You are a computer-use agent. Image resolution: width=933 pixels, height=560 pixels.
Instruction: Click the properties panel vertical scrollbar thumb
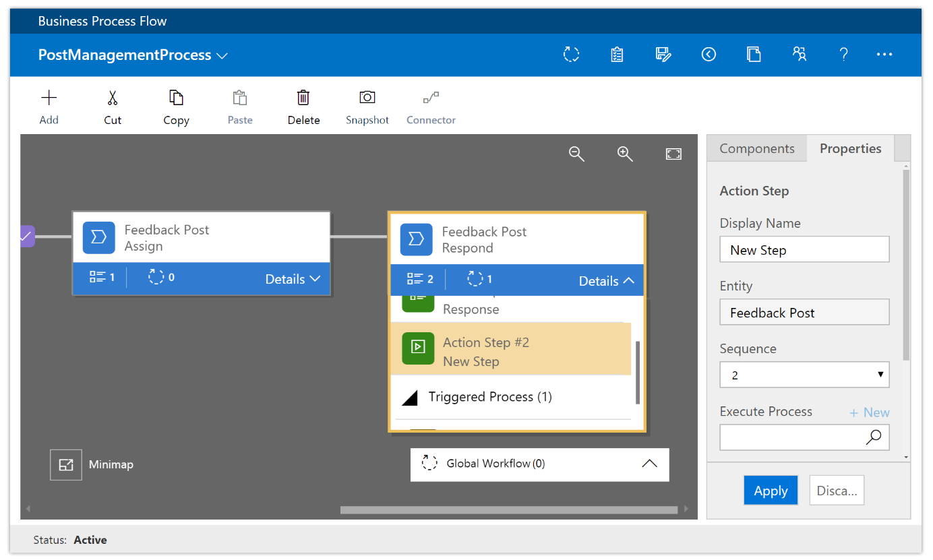point(906,265)
